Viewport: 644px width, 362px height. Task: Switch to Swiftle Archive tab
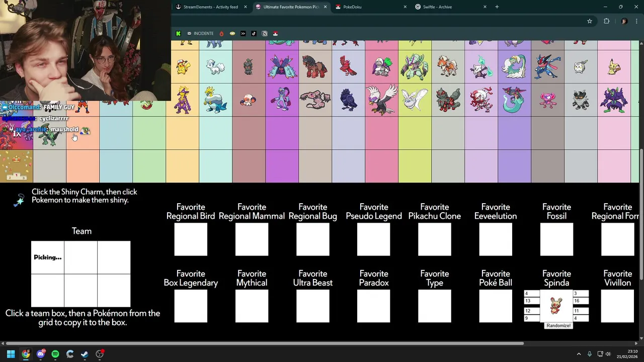[450, 7]
